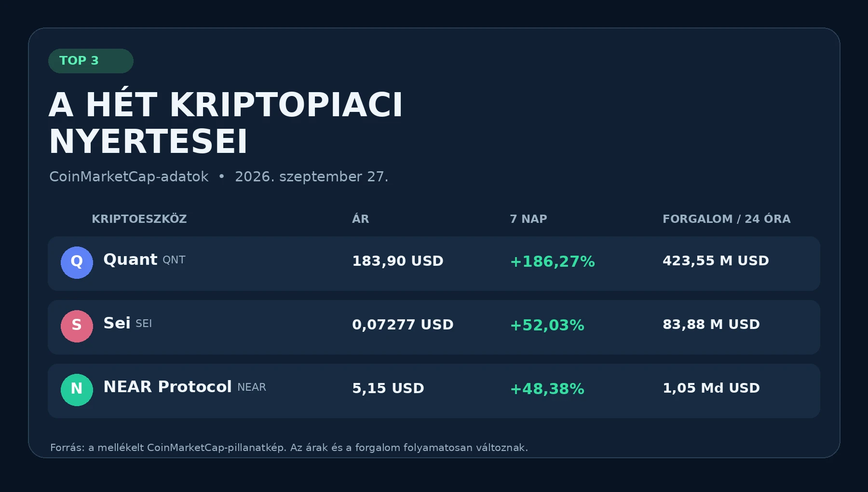
Task: Click the blue Quant Q icon
Action: tap(77, 262)
